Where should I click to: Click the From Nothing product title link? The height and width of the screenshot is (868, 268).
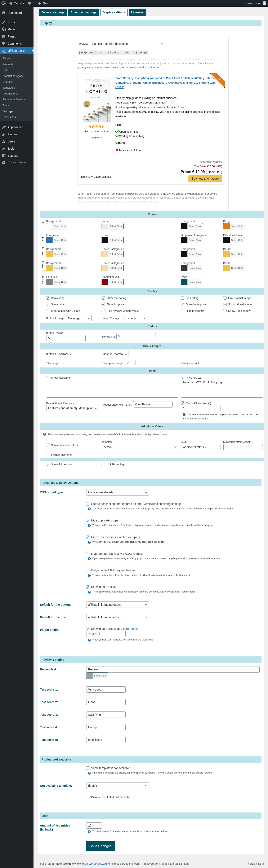click(166, 83)
